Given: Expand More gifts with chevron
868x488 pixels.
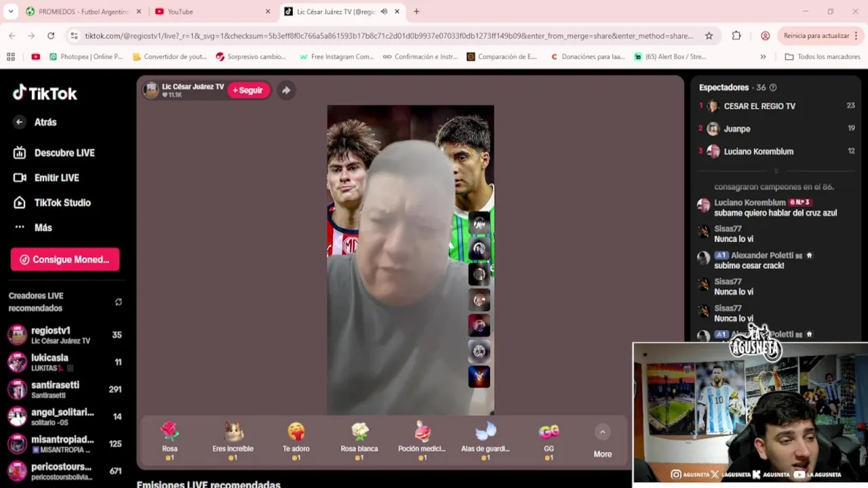Looking at the screenshot, I should coord(602,432).
